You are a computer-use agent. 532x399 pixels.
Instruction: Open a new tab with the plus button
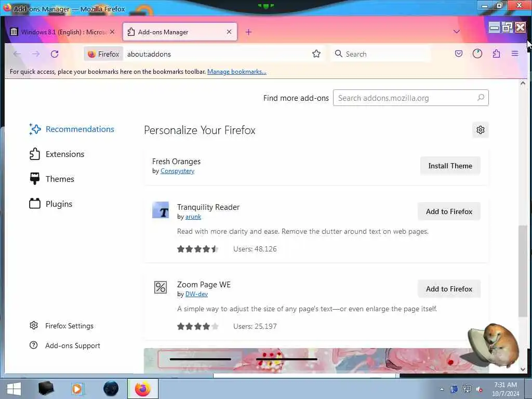pos(249,32)
